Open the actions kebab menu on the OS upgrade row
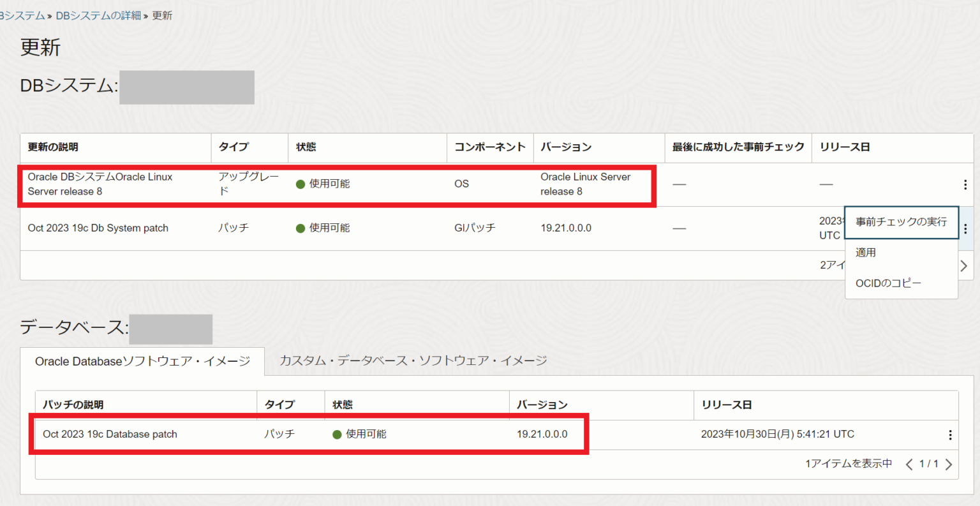The width and height of the screenshot is (980, 506). [x=965, y=184]
